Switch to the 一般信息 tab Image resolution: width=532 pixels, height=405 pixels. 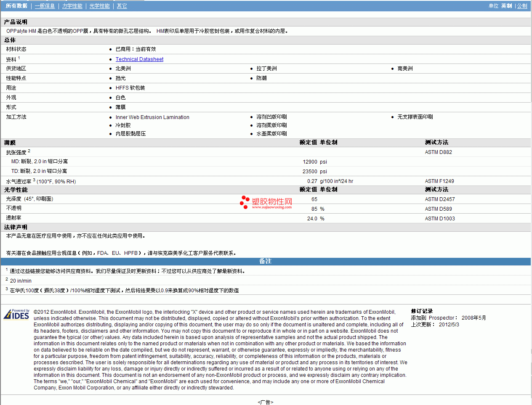point(45,6)
